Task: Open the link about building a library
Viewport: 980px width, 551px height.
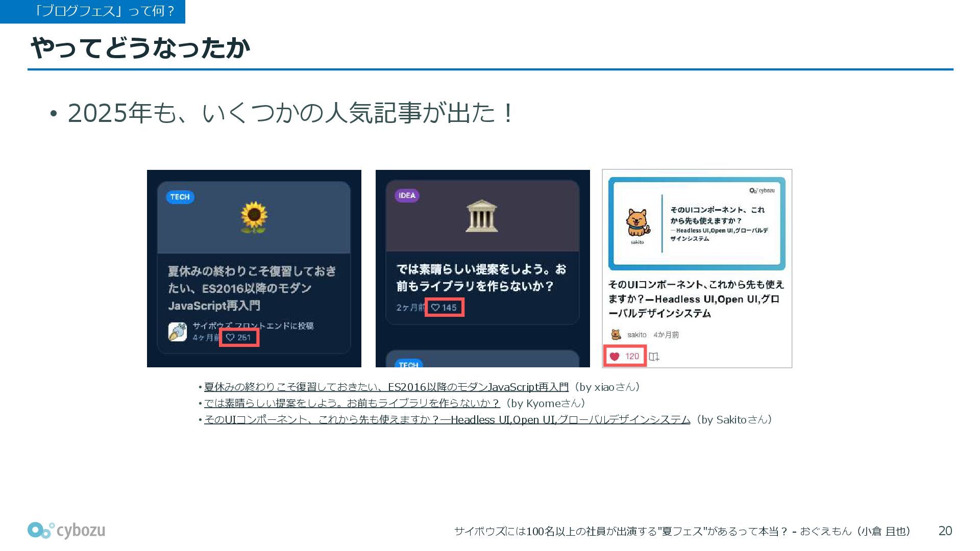Action: click(352, 404)
